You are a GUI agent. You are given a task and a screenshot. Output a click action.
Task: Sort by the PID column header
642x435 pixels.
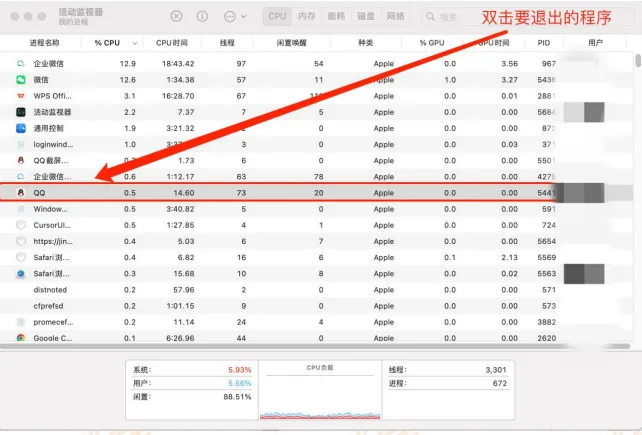[x=544, y=43]
